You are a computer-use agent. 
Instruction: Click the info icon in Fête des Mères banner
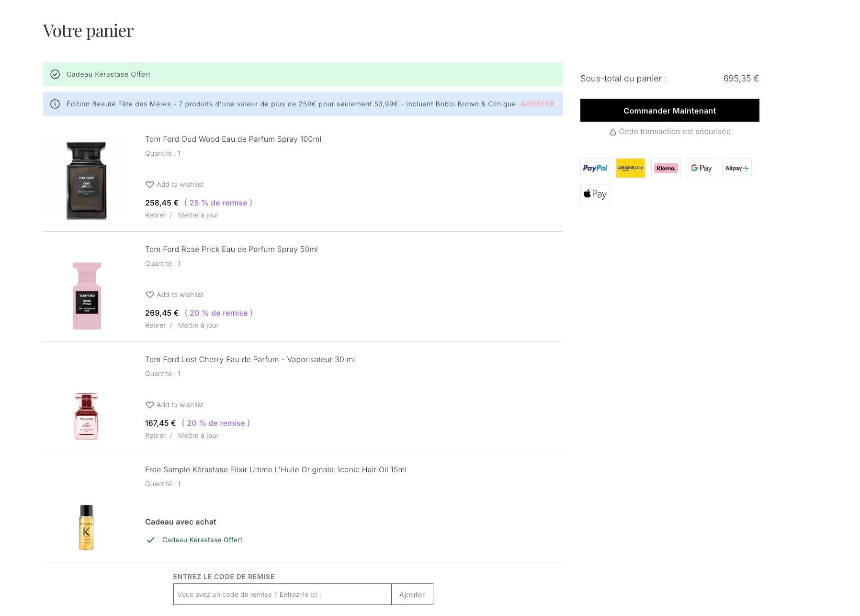(x=55, y=104)
